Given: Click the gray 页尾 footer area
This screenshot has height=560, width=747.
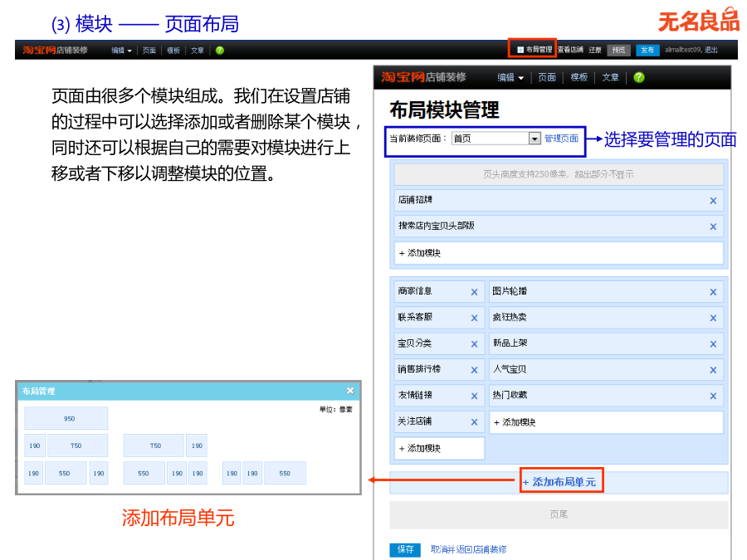Looking at the screenshot, I should click(559, 514).
